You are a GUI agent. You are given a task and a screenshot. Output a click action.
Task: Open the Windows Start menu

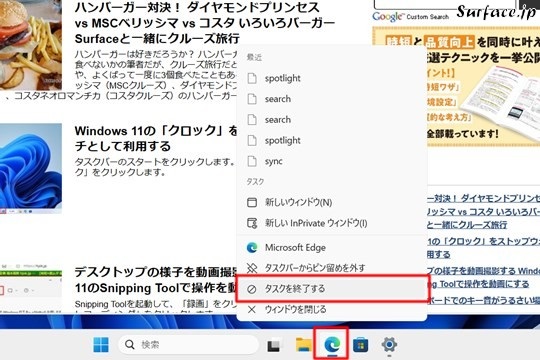pyautogui.click(x=101, y=344)
